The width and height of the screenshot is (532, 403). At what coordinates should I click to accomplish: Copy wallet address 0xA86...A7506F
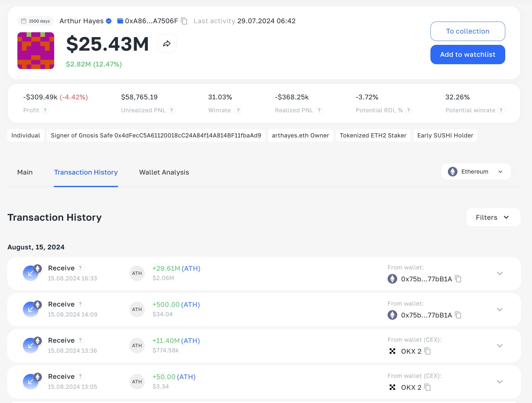pos(184,21)
